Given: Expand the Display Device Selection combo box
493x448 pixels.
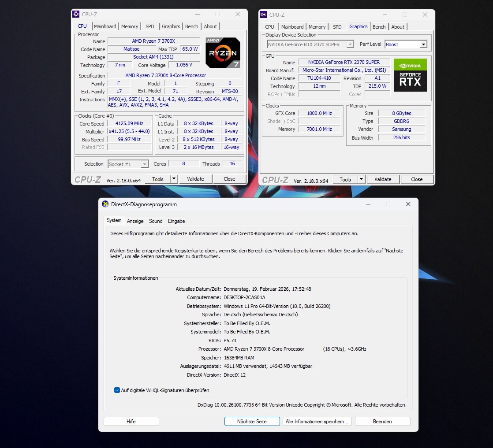Looking at the screenshot, I should 350,44.
